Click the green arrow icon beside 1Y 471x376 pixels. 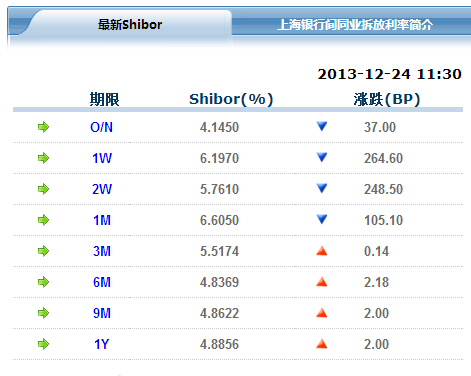tap(43, 344)
